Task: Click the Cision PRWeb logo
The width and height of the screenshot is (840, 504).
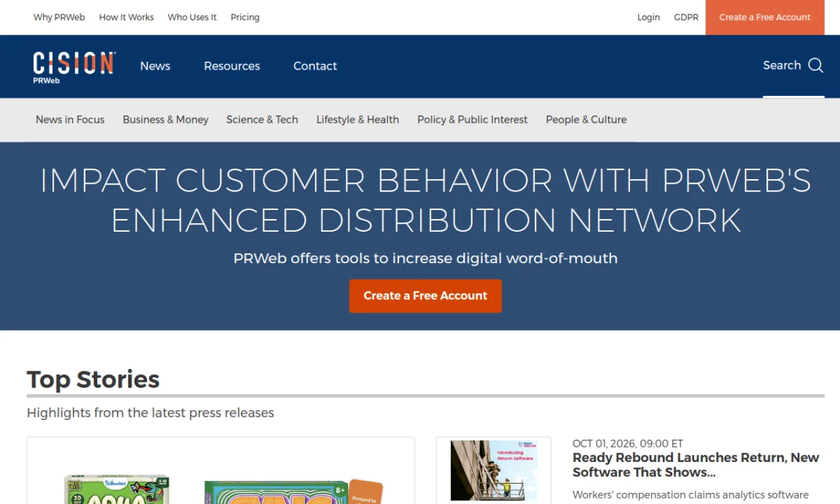Action: click(x=74, y=67)
